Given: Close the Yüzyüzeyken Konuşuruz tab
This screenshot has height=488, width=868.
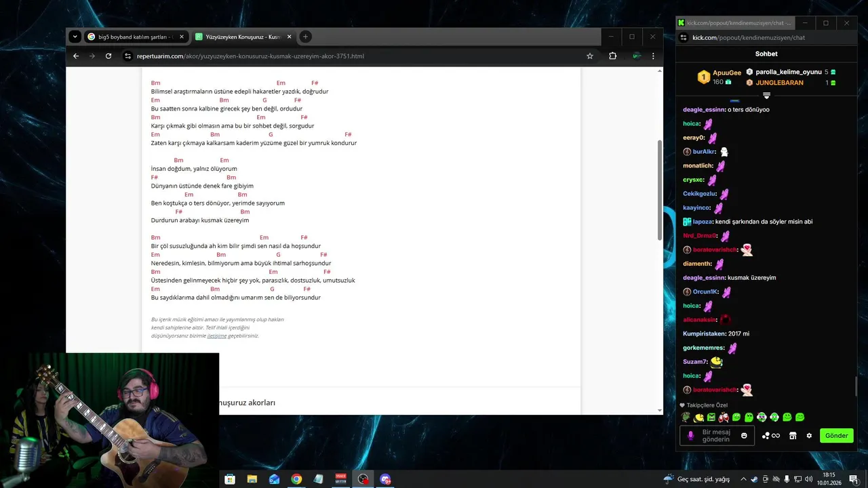Looking at the screenshot, I should pyautogui.click(x=290, y=37).
